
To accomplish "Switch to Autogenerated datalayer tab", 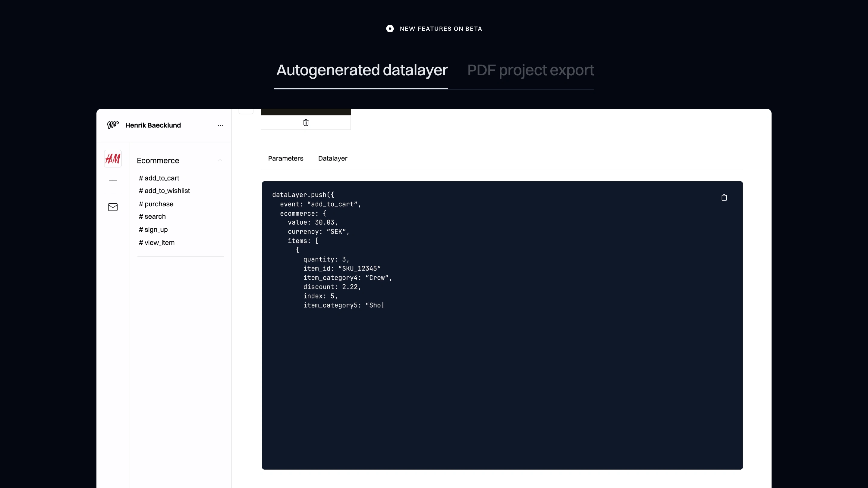I will (362, 70).
